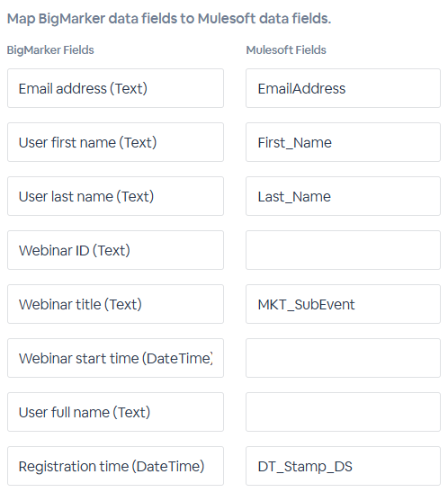Click the word BigMarker in the top heading

72,19
